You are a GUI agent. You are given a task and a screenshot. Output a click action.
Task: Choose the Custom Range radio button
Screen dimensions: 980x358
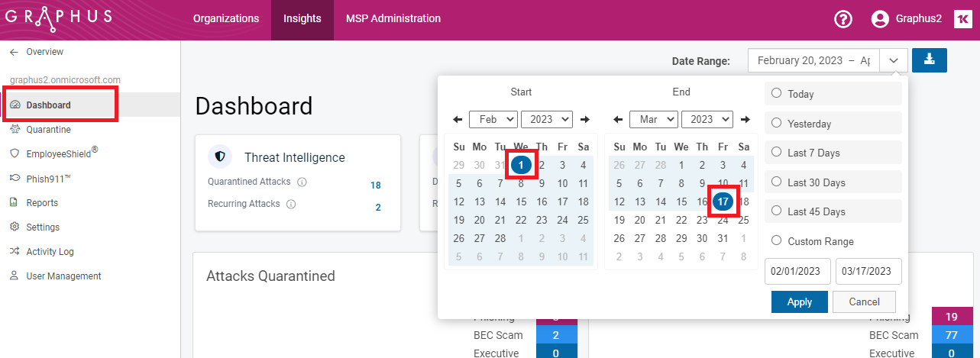pos(777,241)
